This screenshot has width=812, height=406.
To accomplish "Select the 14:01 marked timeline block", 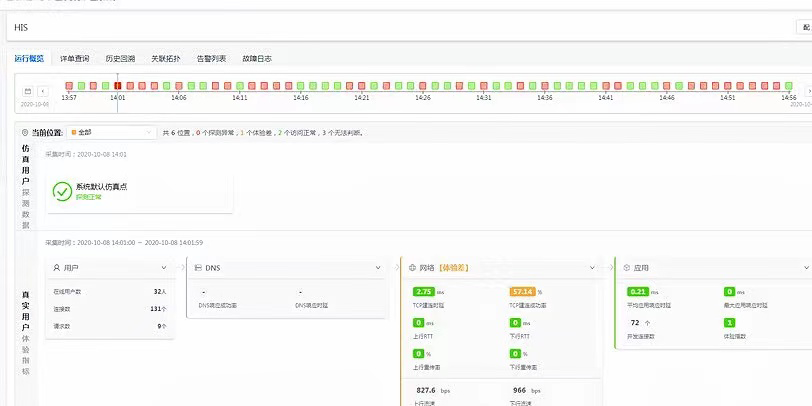I will [117, 86].
